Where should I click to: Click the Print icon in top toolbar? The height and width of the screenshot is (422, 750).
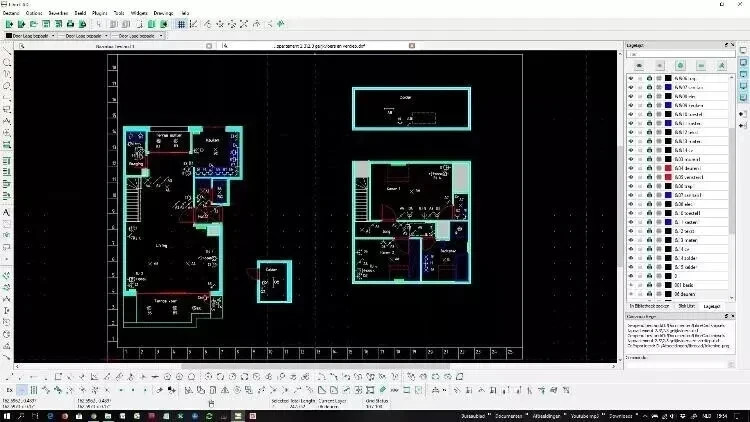(70, 24)
